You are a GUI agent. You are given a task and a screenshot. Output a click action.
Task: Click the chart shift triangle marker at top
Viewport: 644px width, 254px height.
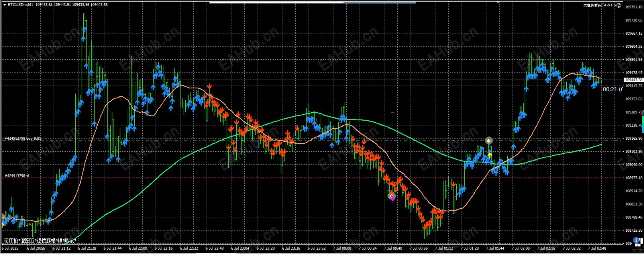(498, 2)
